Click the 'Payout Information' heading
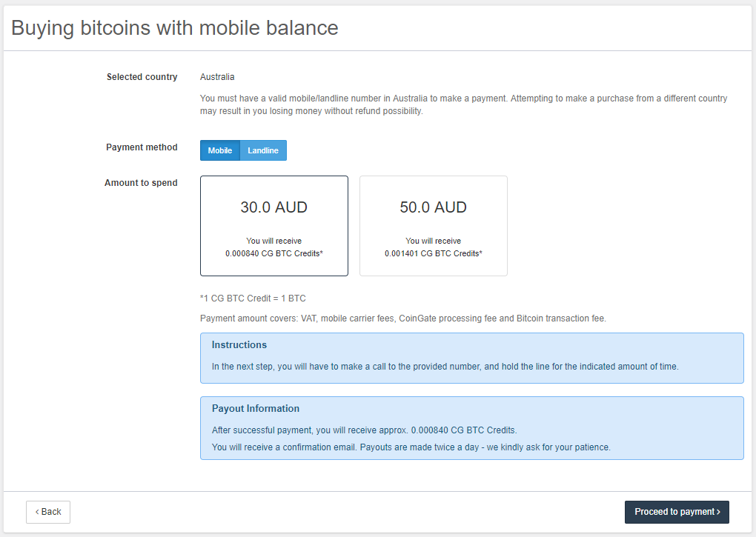Screen dimensions: 756x537 point(256,408)
